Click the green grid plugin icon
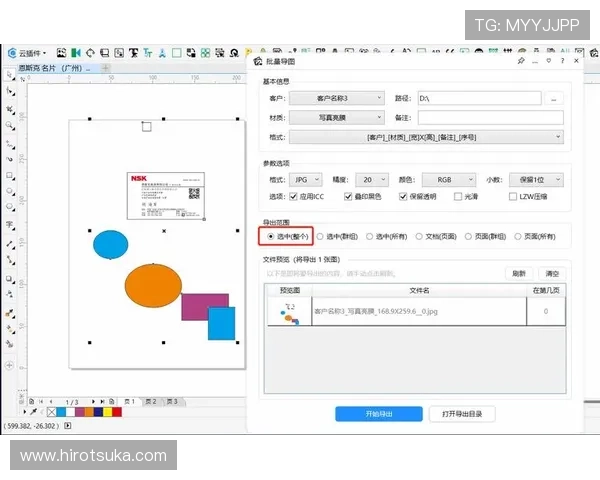Screen dimensions: 600x480 [x=205, y=53]
